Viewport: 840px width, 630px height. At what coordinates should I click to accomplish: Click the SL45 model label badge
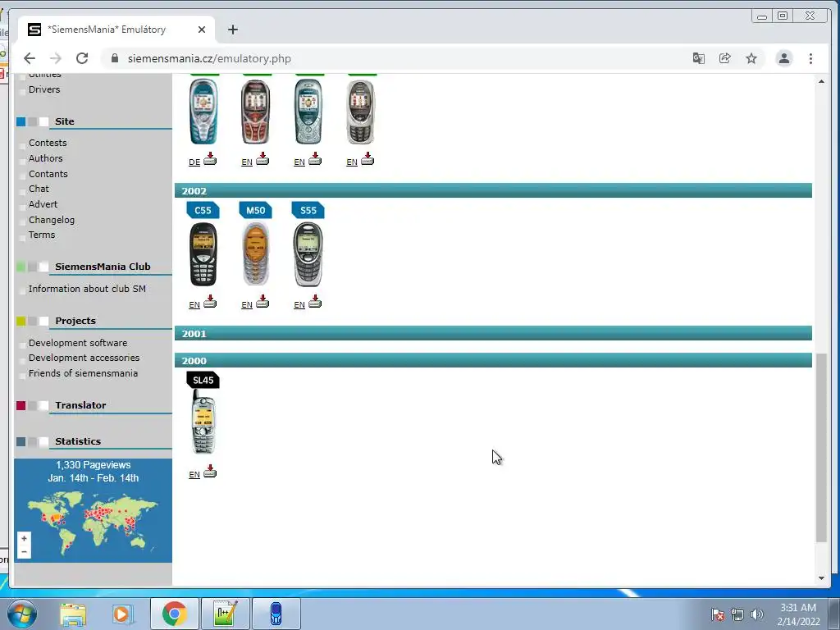click(x=203, y=380)
